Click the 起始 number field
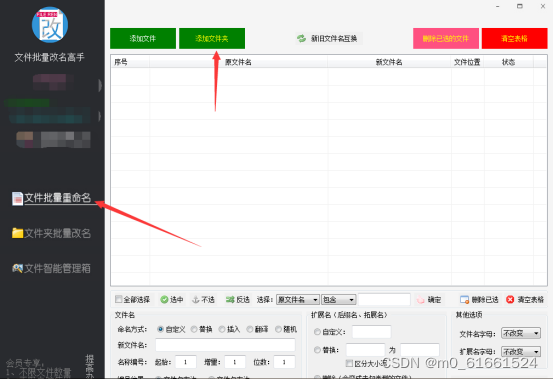553x379 pixels. (186, 362)
